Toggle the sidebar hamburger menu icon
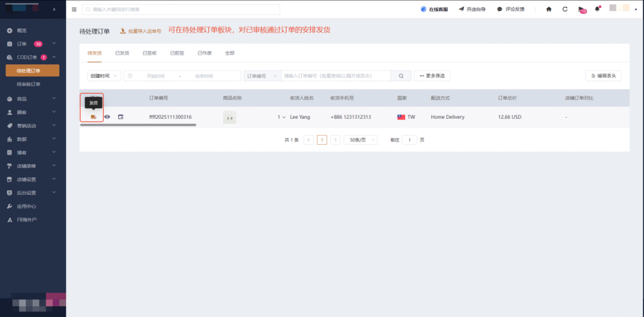The image size is (644, 317). [74, 9]
